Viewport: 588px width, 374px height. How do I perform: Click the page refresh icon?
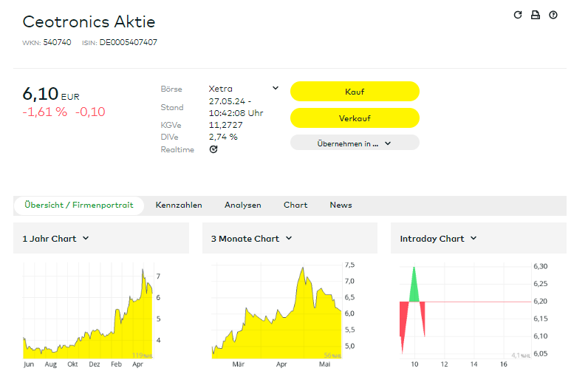[x=518, y=15]
